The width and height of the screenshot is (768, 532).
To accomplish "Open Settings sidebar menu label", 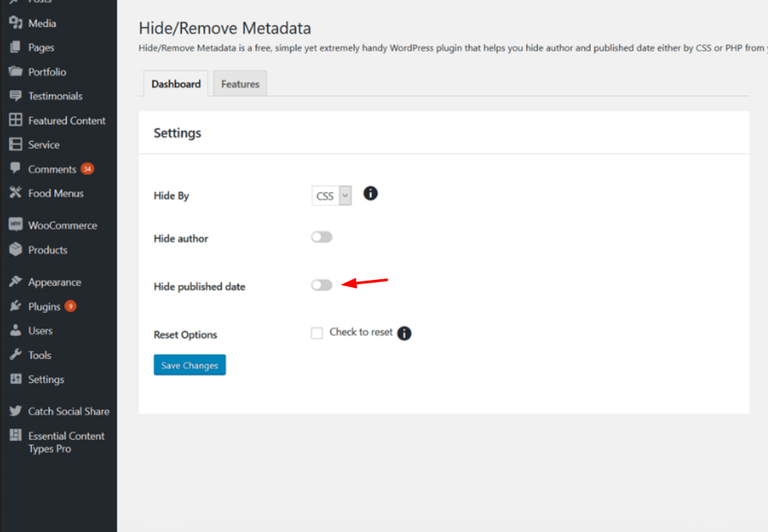I will (46, 380).
